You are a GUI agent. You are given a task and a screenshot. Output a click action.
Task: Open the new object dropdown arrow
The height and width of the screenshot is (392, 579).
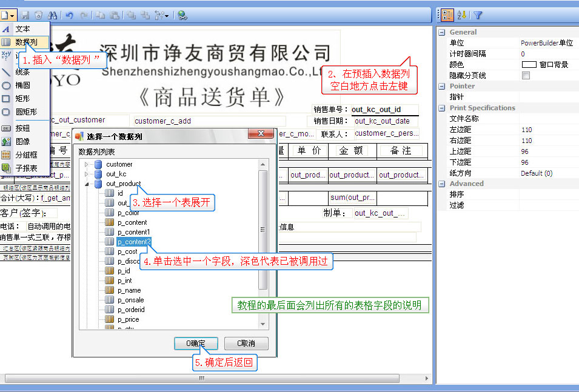pos(13,15)
